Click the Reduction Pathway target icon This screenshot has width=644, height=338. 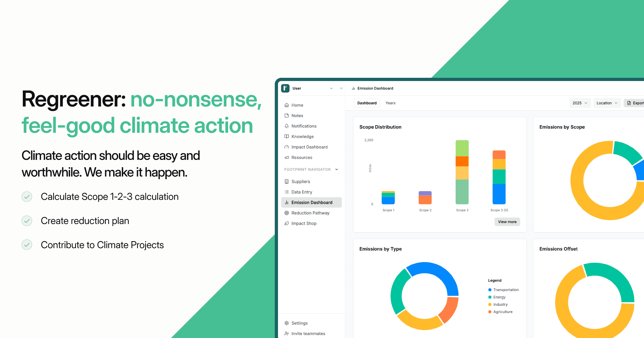tap(287, 213)
